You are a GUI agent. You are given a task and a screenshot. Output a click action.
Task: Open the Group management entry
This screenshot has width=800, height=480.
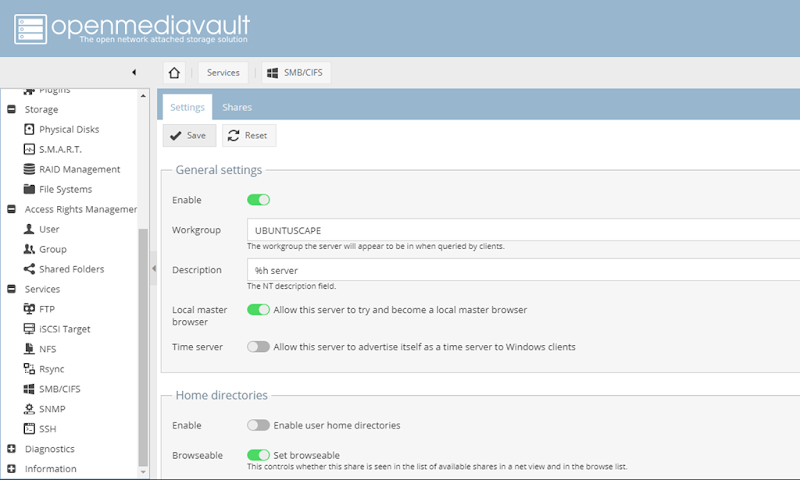(x=53, y=249)
